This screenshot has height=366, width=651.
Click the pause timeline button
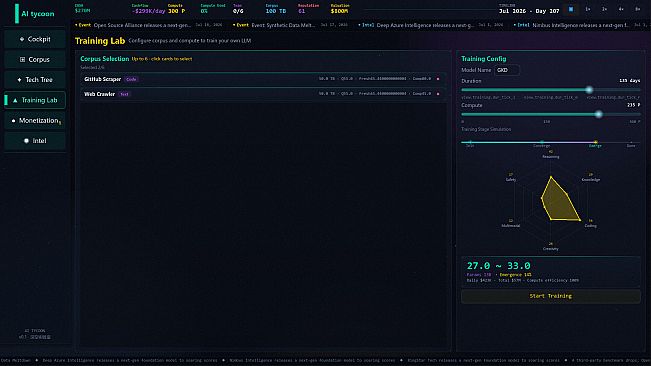(571, 9)
